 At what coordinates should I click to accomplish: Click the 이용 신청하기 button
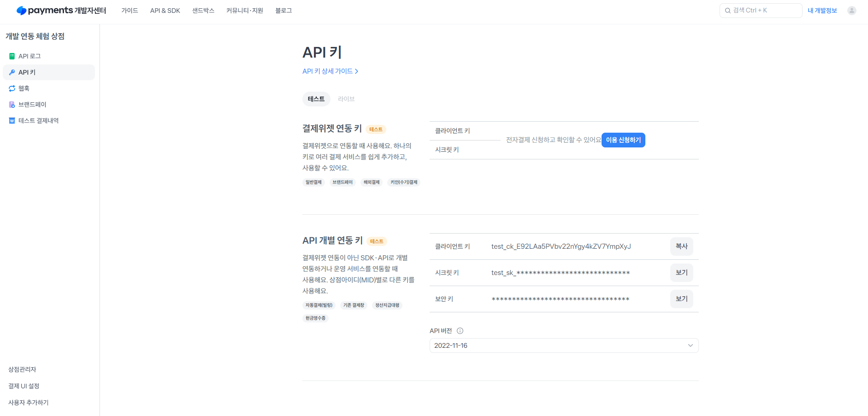tap(623, 140)
